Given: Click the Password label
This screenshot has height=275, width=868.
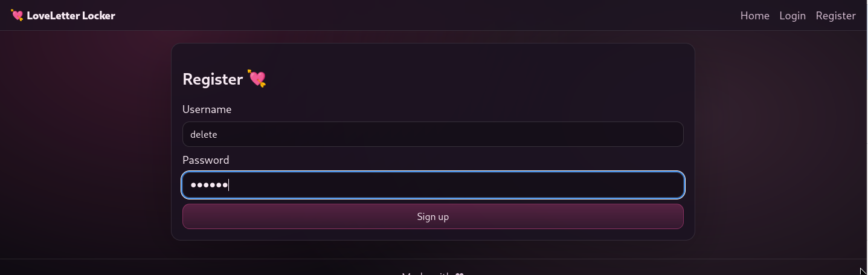Looking at the screenshot, I should [205, 160].
